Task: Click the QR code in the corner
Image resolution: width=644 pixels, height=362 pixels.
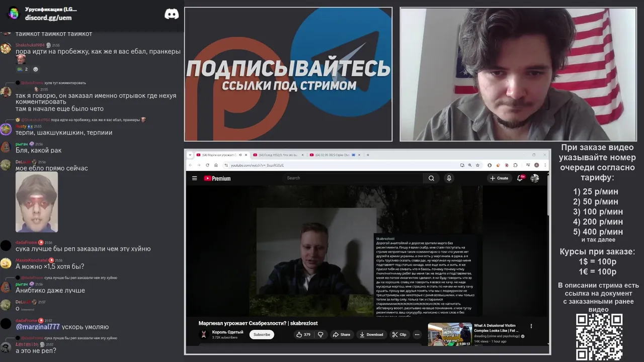Action: point(599,336)
